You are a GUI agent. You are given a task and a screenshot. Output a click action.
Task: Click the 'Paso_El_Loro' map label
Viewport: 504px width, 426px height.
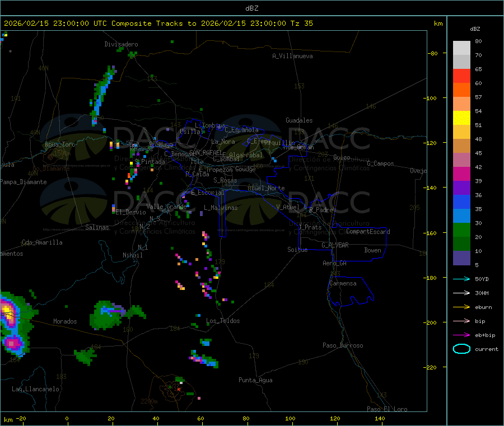pos(387,409)
